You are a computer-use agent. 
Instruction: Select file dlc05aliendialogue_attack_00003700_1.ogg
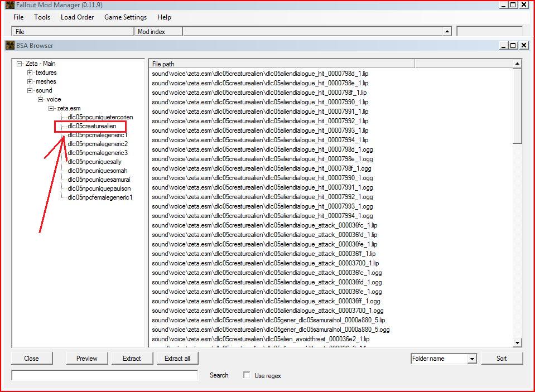(268, 311)
